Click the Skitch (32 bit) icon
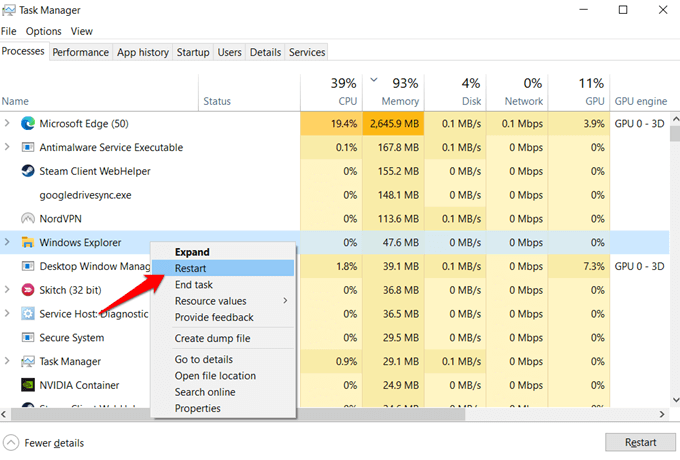Image resolution: width=680 pixels, height=460 pixels. tap(28, 290)
